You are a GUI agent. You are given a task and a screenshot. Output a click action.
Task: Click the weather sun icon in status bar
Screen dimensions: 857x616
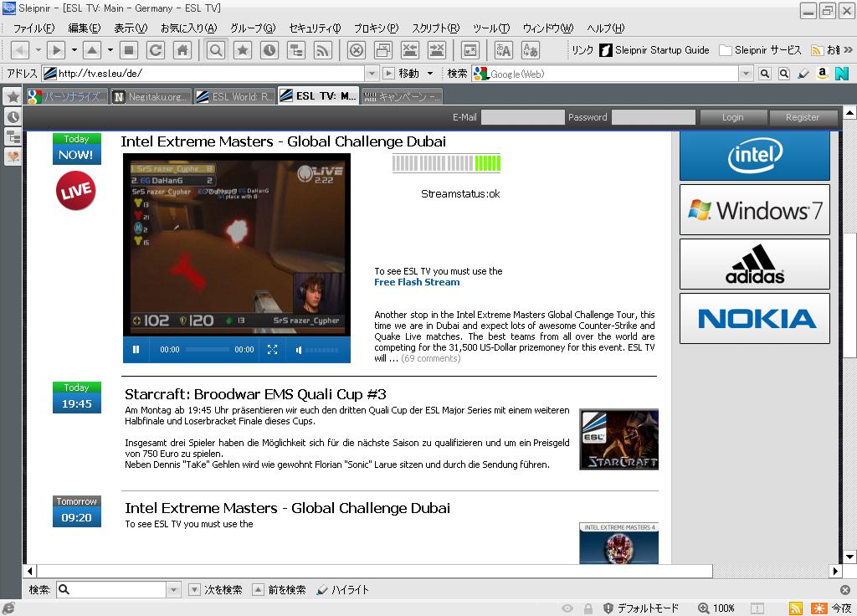click(819, 608)
